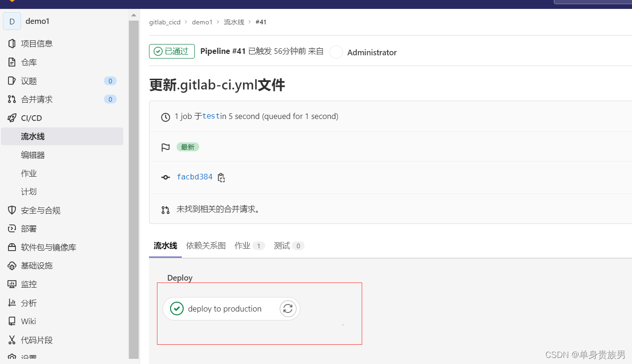Click the monitor icon in sidebar
This screenshot has height=364, width=632.
point(12,284)
